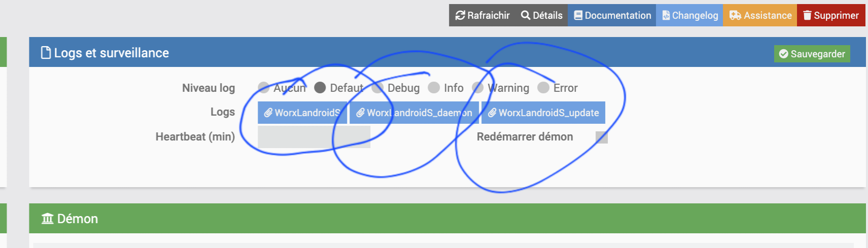Click the Logs et surveillance header title
868x248 pixels.
112,53
